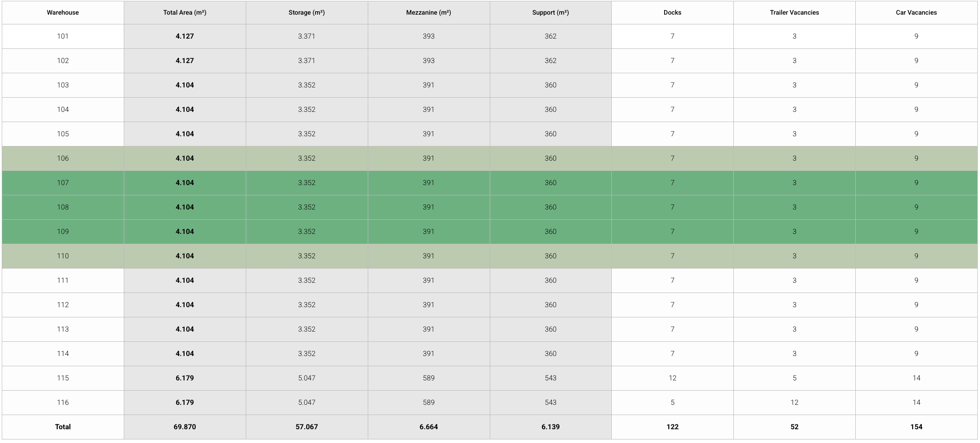The height and width of the screenshot is (443, 980).
Task: Click the Warehouse column header
Action: [63, 12]
